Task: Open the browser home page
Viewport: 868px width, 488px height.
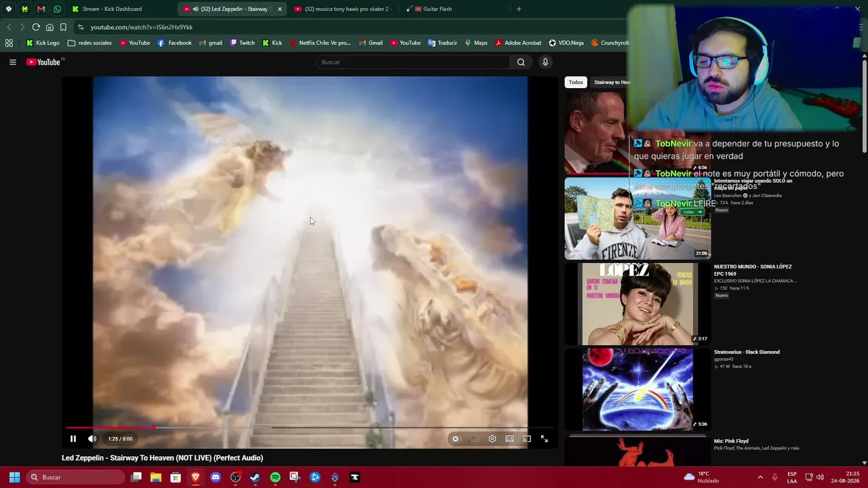Action: click(50, 27)
